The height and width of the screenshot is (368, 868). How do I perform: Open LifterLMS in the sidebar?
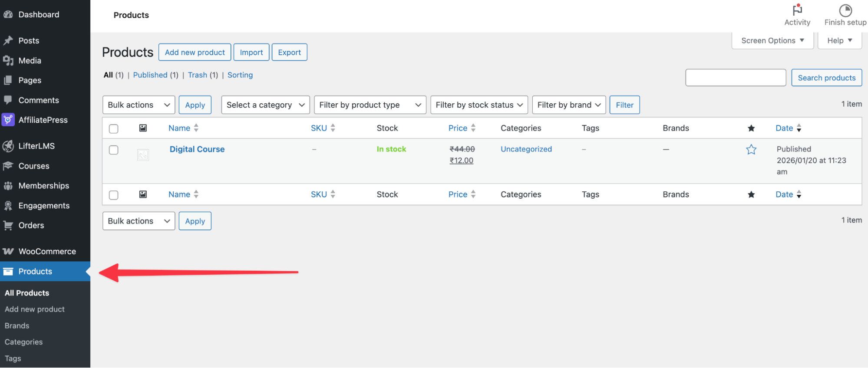[36, 146]
